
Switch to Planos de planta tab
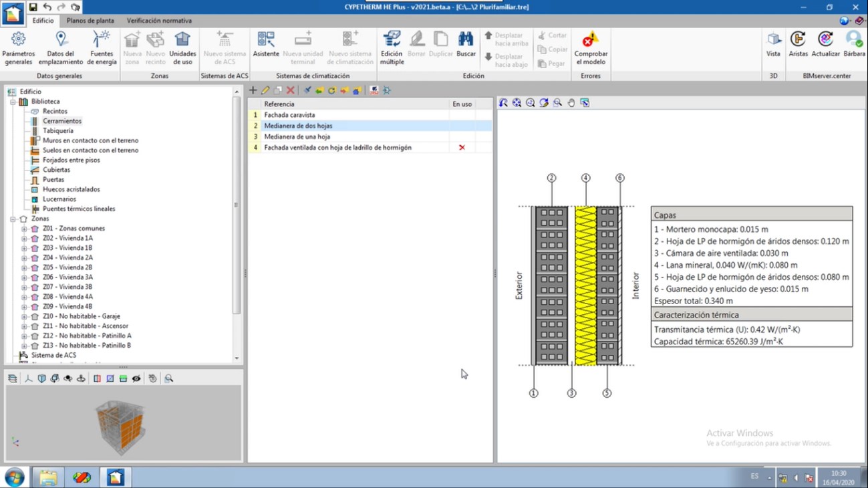(x=90, y=21)
